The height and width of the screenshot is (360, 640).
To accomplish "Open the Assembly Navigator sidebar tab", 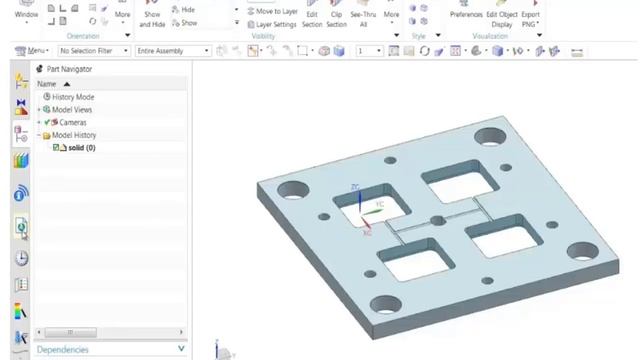I will coord(21,81).
